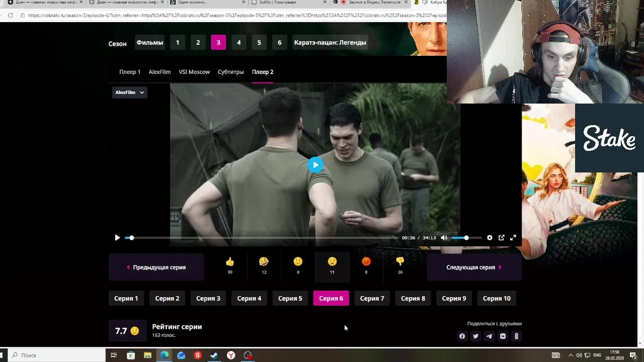
Task: Choose season 5
Action: 259,43
